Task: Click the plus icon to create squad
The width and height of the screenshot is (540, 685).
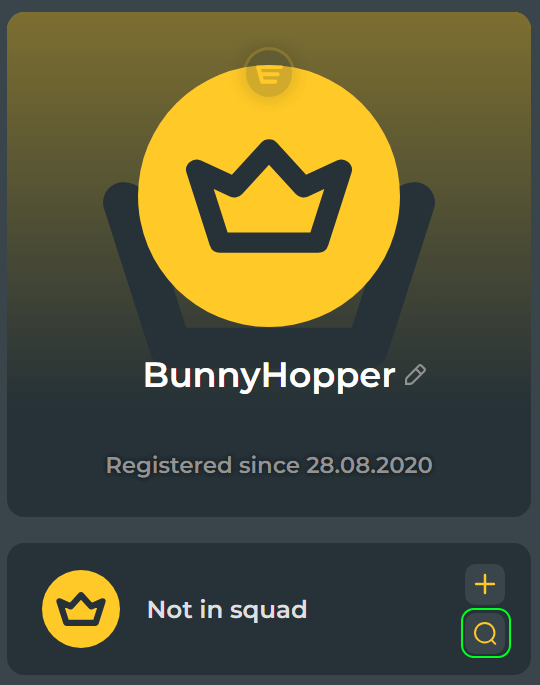Action: 485,584
